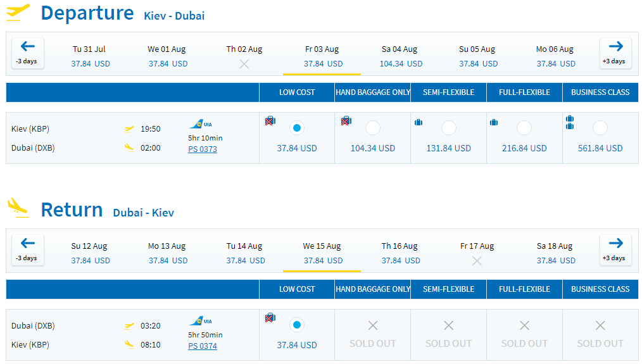642x364 pixels.
Task: Choose Full-Flexible fare 216.84 USD
Action: pyautogui.click(x=524, y=128)
